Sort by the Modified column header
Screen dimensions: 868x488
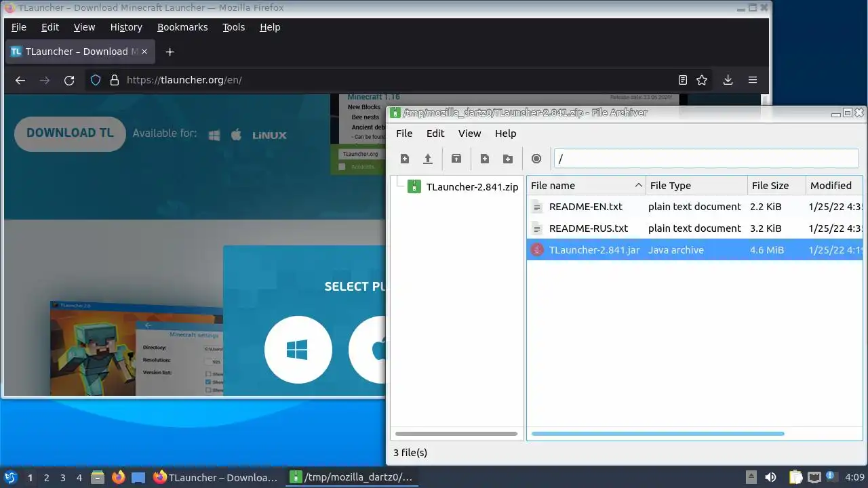click(x=834, y=186)
